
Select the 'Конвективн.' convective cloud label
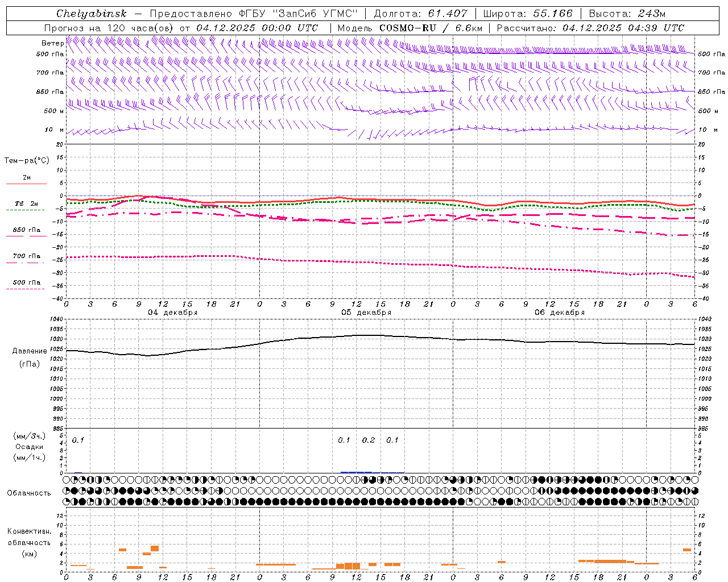coord(30,531)
